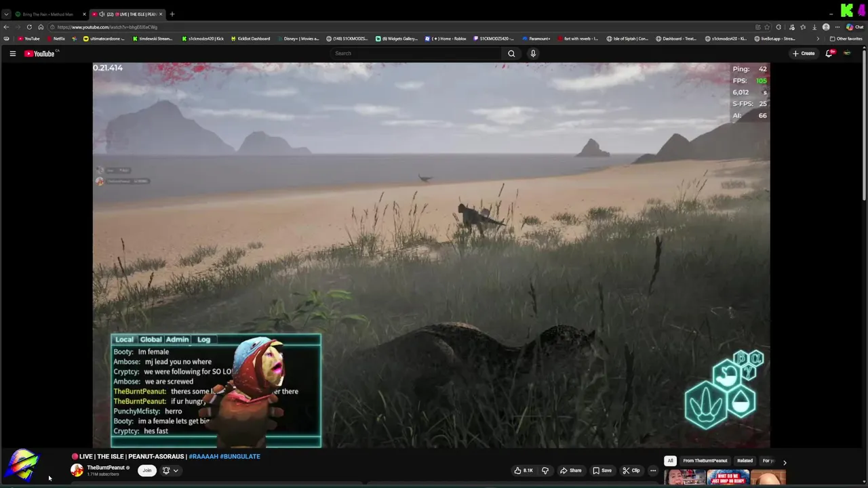Open KickBot Dashboard bookmark
This screenshot has height=488, width=868.
click(x=250, y=39)
